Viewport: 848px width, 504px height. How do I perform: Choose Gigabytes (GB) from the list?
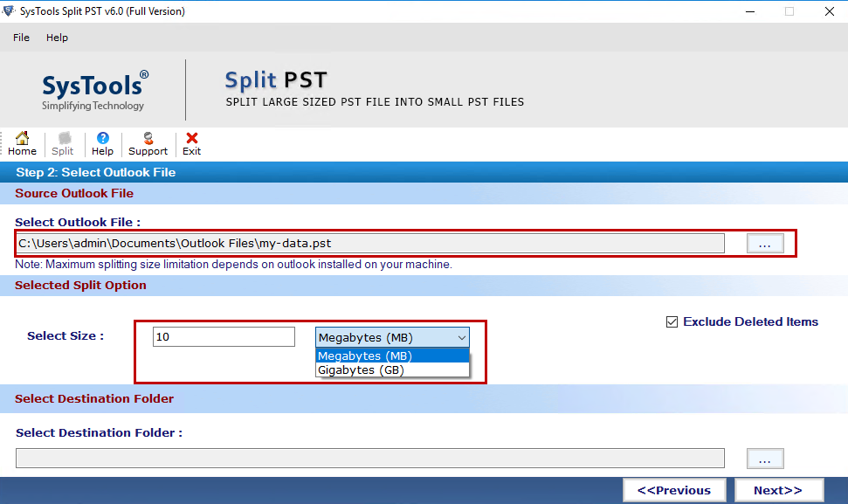click(392, 369)
